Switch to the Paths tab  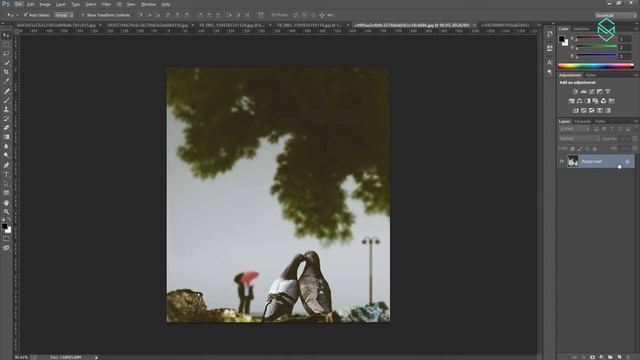coord(600,122)
